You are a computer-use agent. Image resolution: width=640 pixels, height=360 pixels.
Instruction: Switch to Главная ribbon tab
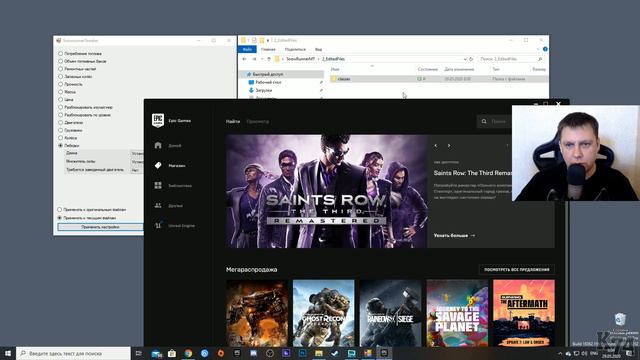(268, 49)
